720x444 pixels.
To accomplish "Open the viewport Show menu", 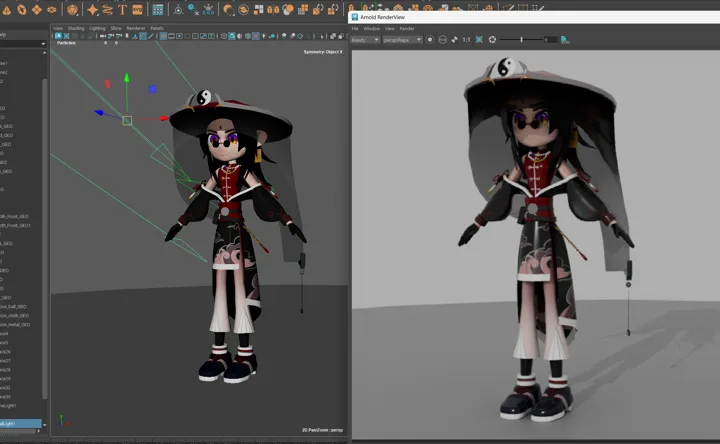I will pyautogui.click(x=116, y=28).
